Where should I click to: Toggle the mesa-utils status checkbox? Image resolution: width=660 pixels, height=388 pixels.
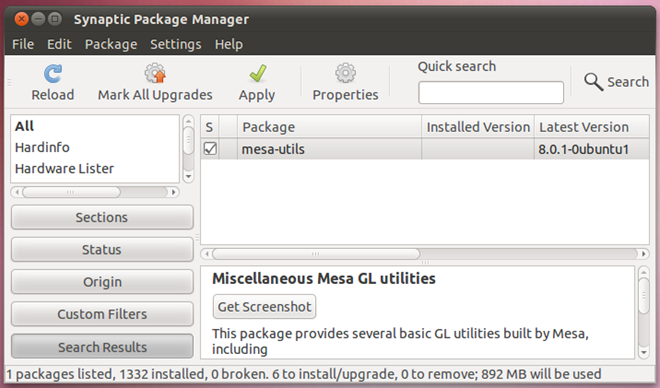coord(210,149)
